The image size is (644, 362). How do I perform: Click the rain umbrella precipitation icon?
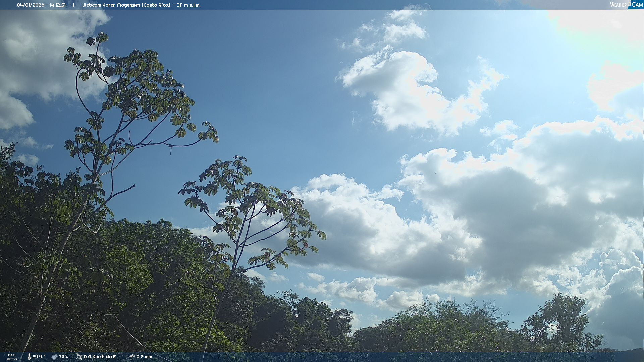point(132,357)
